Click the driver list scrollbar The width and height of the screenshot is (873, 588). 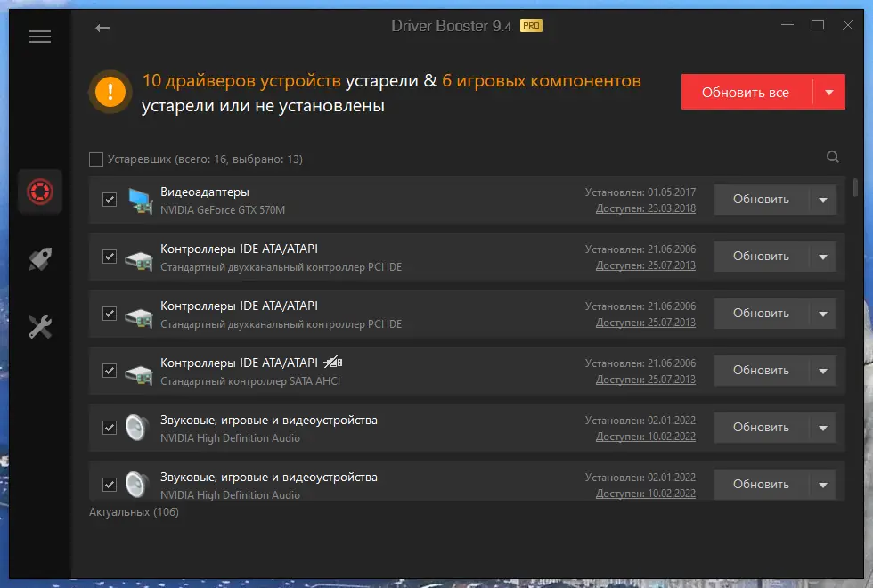pos(855,187)
